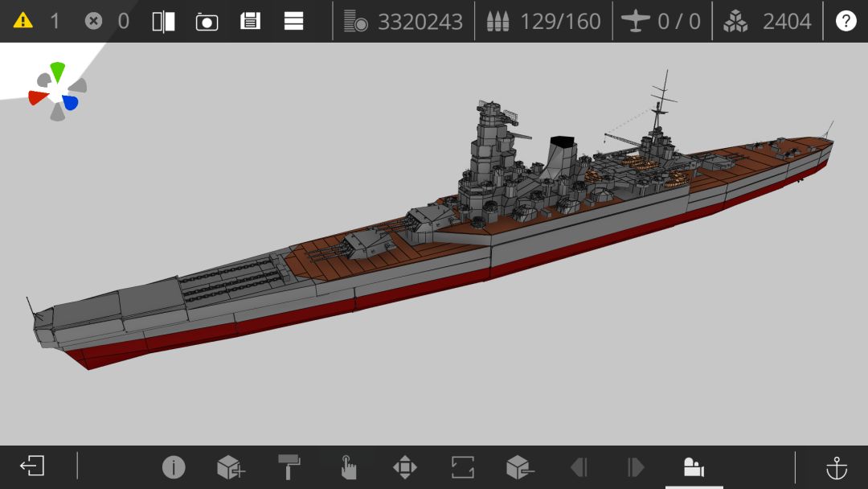The height and width of the screenshot is (489, 868).
Task: Open the info tool in bottom toolbar
Action: 174,466
